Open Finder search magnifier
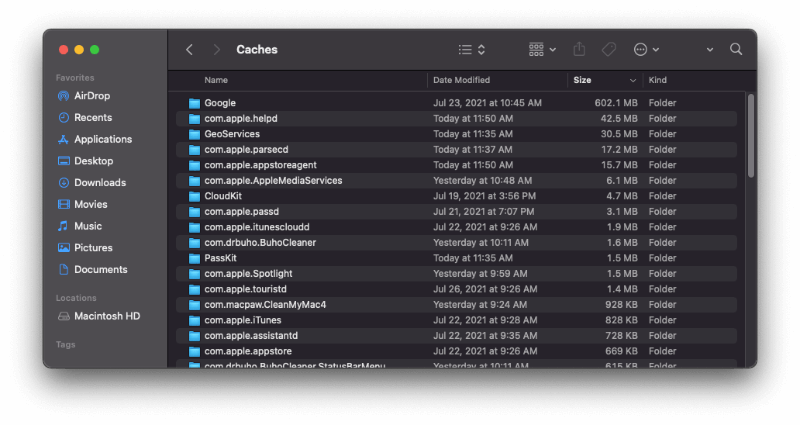Screen dimensions: 800x425 (x=736, y=49)
